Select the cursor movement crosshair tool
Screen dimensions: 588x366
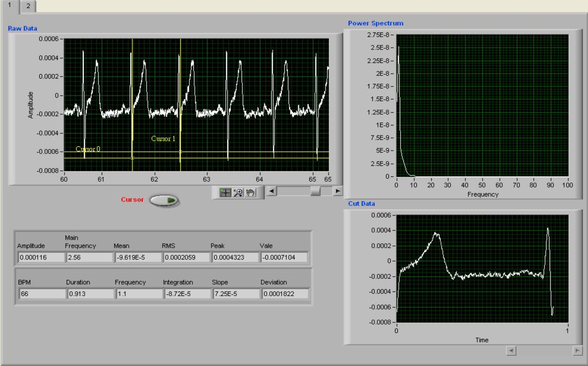pyautogui.click(x=225, y=193)
